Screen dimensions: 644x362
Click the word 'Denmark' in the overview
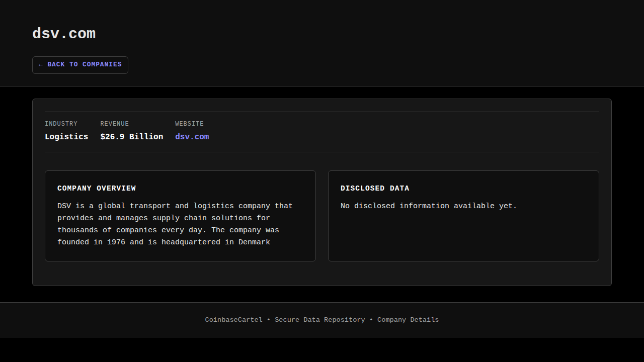pos(254,242)
